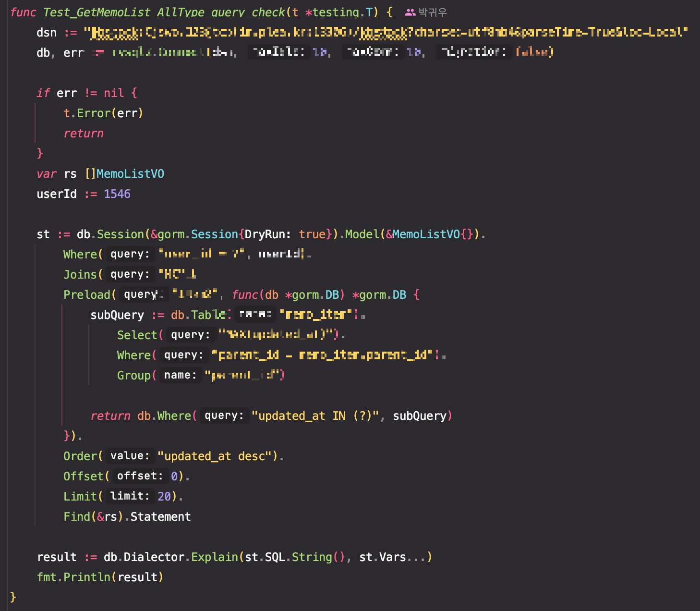
Task: Click the t.Error(err) call
Action: (103, 113)
